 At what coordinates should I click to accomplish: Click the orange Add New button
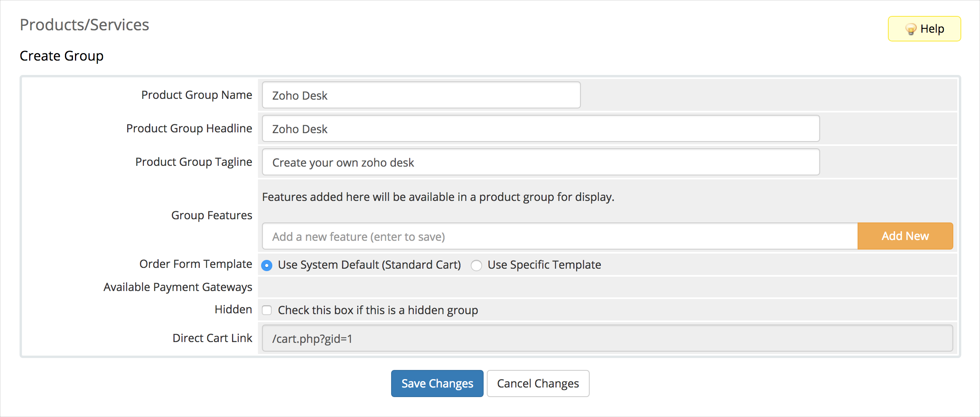click(x=905, y=236)
